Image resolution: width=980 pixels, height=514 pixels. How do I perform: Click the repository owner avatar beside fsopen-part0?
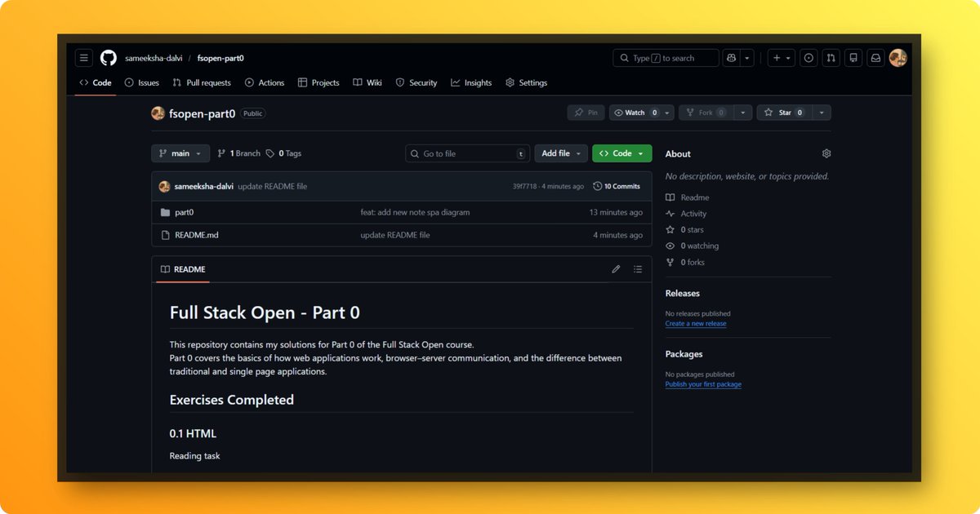(158, 113)
